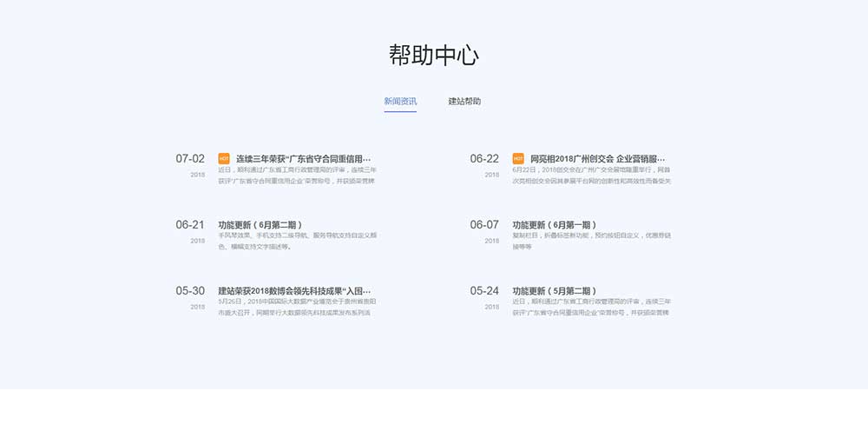Viewport: 868px width, 424px height.
Task: Open the article 网亮相2018广州创交会 企业营销服…
Action: (x=598, y=159)
